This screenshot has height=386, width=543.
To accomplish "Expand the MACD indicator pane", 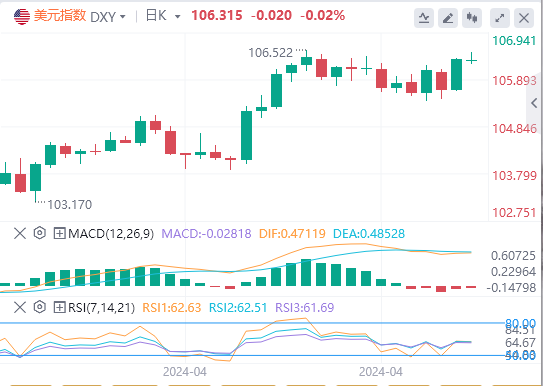I will 59,233.
